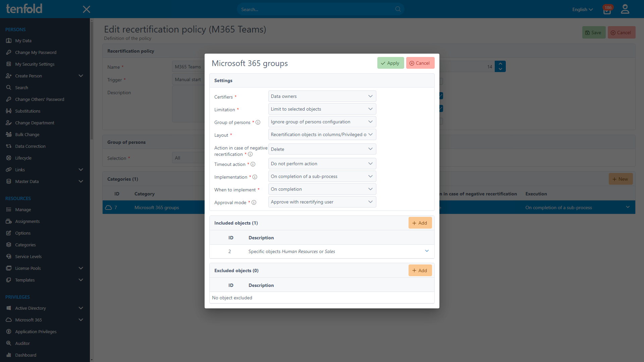Open Service Levels under Resources
This screenshot has height=362, width=644.
click(x=28, y=256)
